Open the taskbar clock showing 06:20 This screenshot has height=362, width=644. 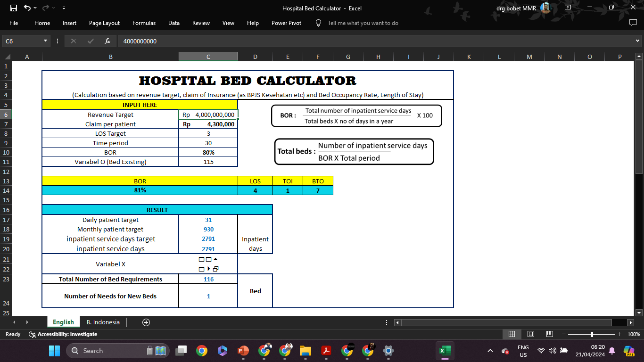pyautogui.click(x=590, y=351)
